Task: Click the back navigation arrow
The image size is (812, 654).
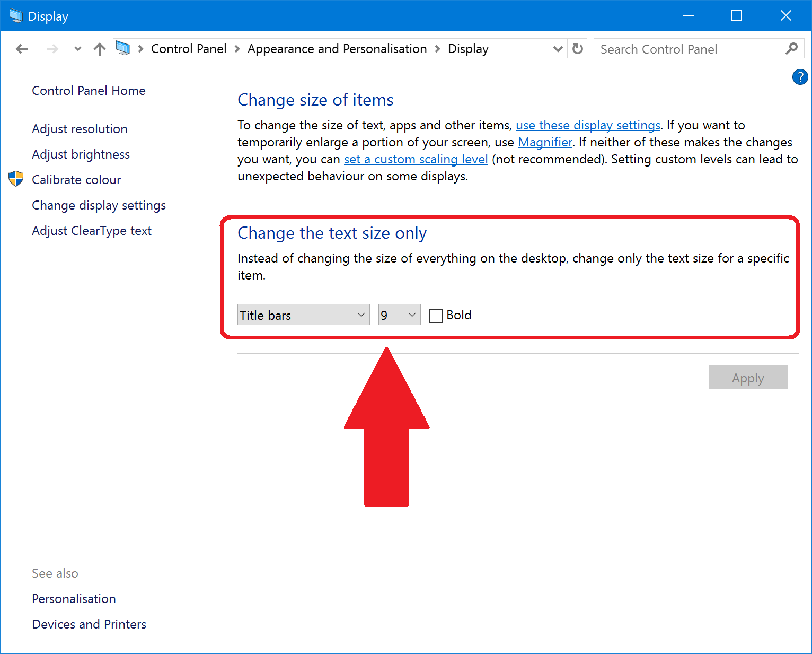Action: 22,48
